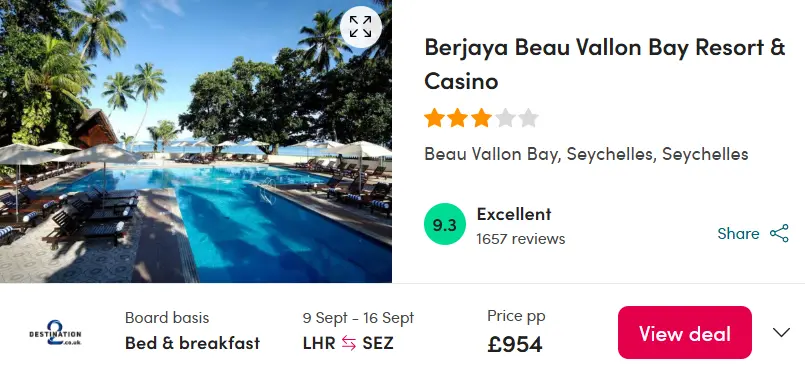Click the Bed & breakfast board basis

tap(193, 343)
